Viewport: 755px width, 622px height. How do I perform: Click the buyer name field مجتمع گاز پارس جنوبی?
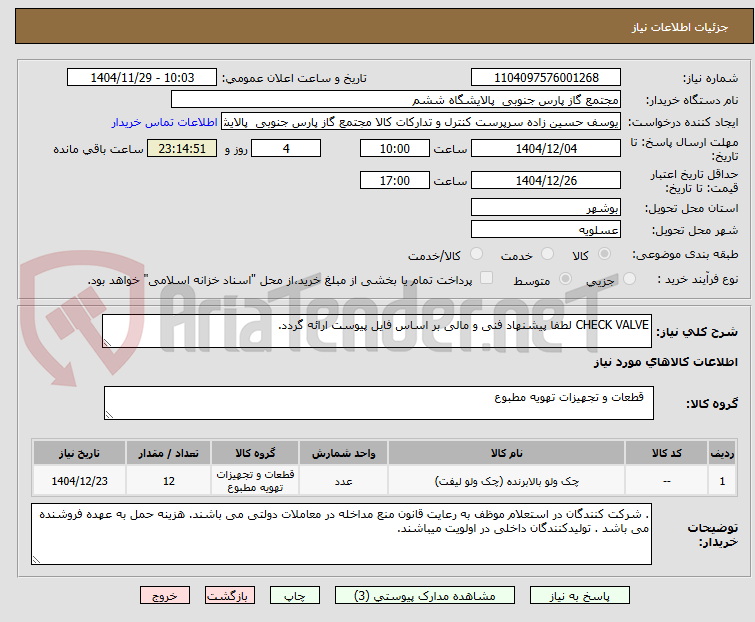[x=396, y=100]
